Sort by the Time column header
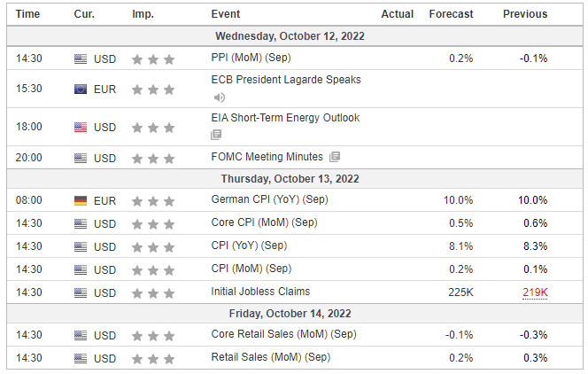This screenshot has height=374, width=588. point(27,14)
